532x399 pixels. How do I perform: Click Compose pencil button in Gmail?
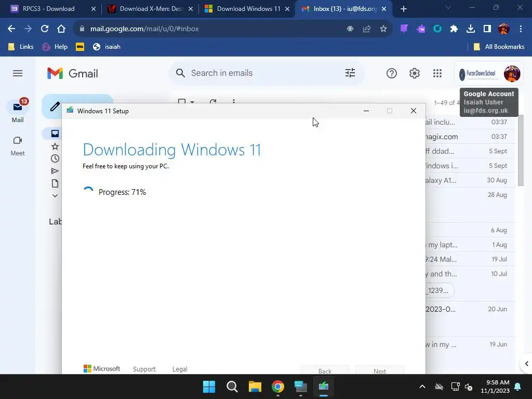(x=55, y=107)
